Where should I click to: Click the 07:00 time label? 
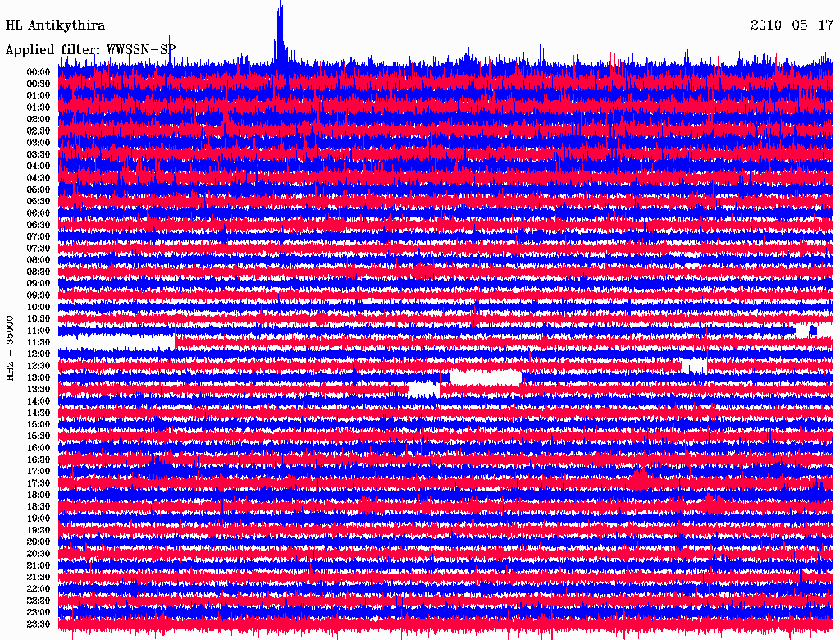pyautogui.click(x=39, y=236)
